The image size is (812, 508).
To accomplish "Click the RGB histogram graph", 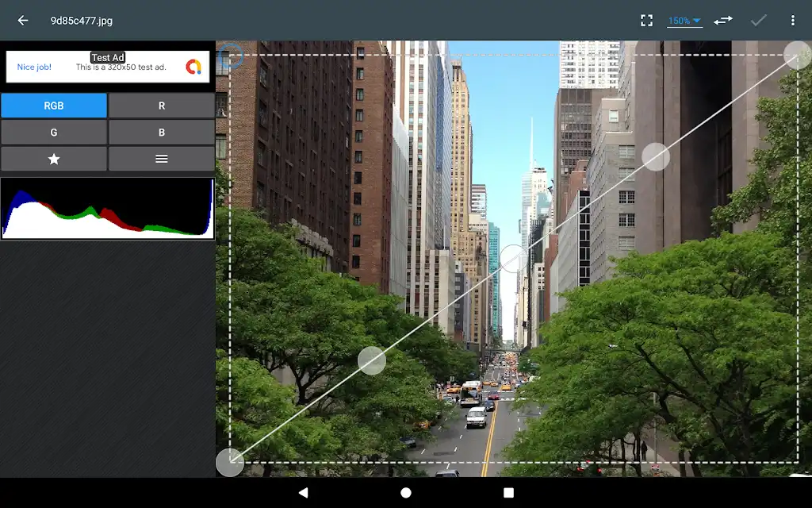I will [108, 209].
